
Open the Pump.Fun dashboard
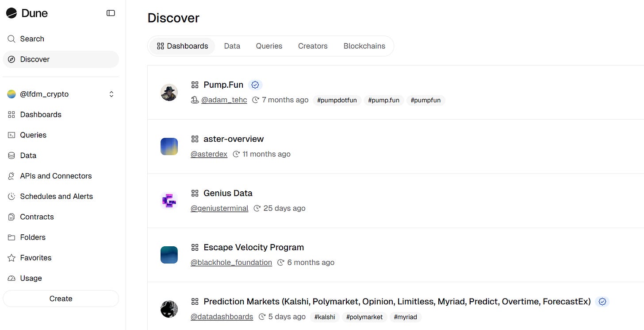click(223, 85)
